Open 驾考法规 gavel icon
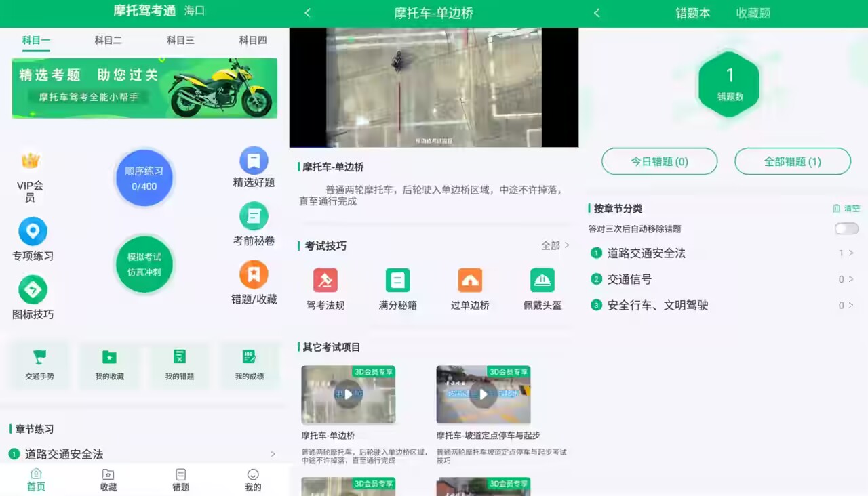This screenshot has height=496, width=868. pyautogui.click(x=325, y=281)
